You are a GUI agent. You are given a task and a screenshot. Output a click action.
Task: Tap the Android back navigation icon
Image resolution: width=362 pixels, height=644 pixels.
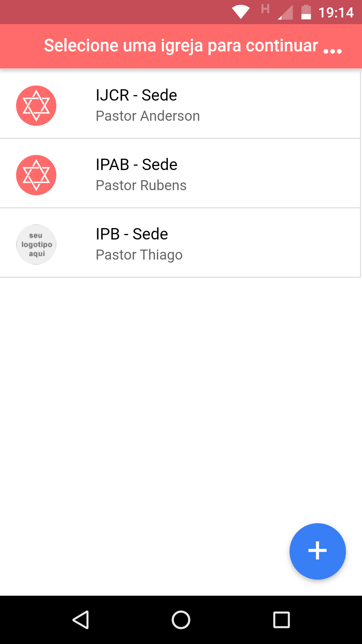click(81, 620)
